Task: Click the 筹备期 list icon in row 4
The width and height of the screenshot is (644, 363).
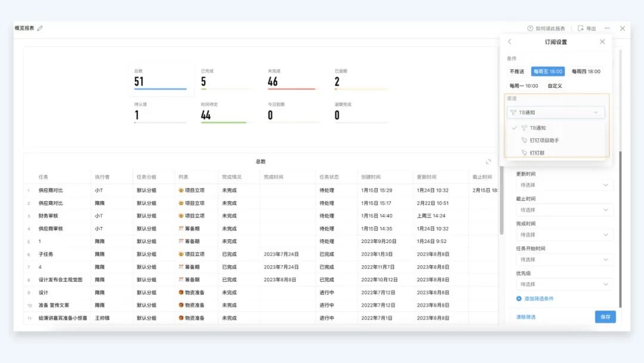Action: coord(181,229)
